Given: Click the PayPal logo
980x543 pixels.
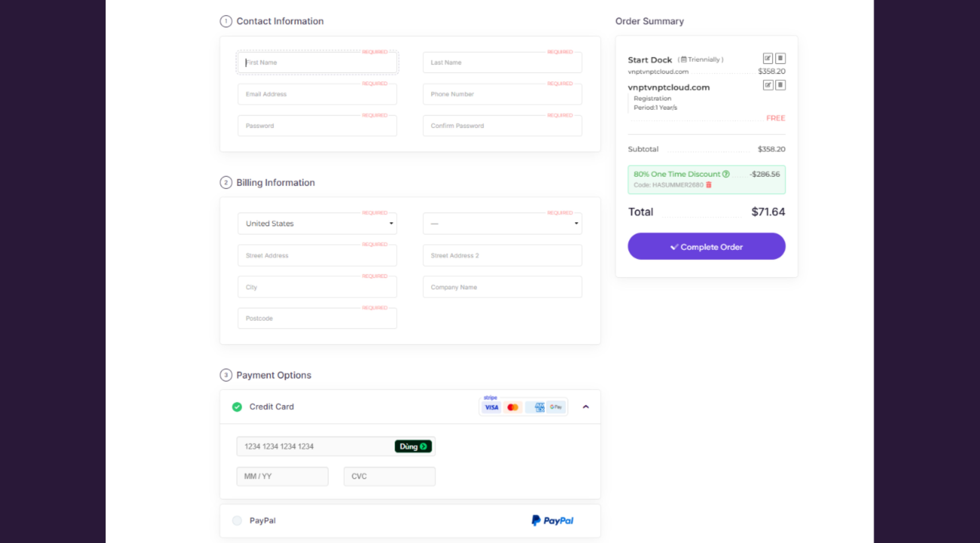Looking at the screenshot, I should (x=552, y=520).
